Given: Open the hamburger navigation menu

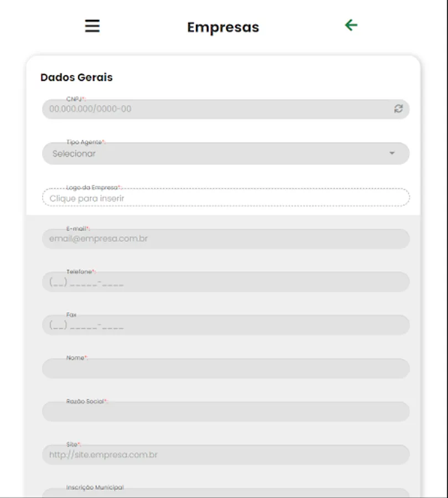Looking at the screenshot, I should pyautogui.click(x=92, y=26).
